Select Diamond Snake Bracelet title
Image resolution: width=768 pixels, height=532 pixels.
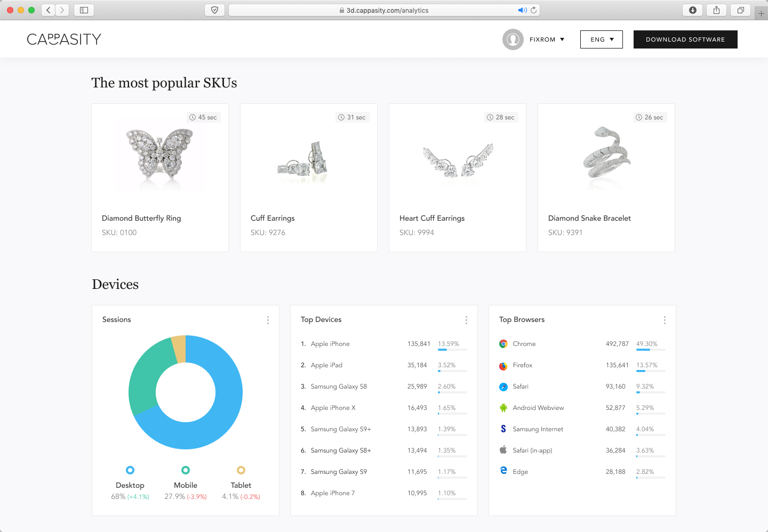[589, 218]
